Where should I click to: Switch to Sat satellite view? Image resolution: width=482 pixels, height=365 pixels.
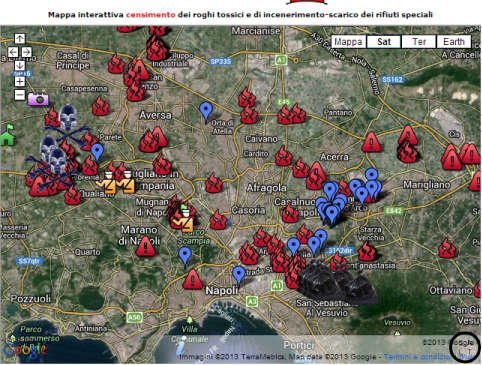tap(384, 42)
